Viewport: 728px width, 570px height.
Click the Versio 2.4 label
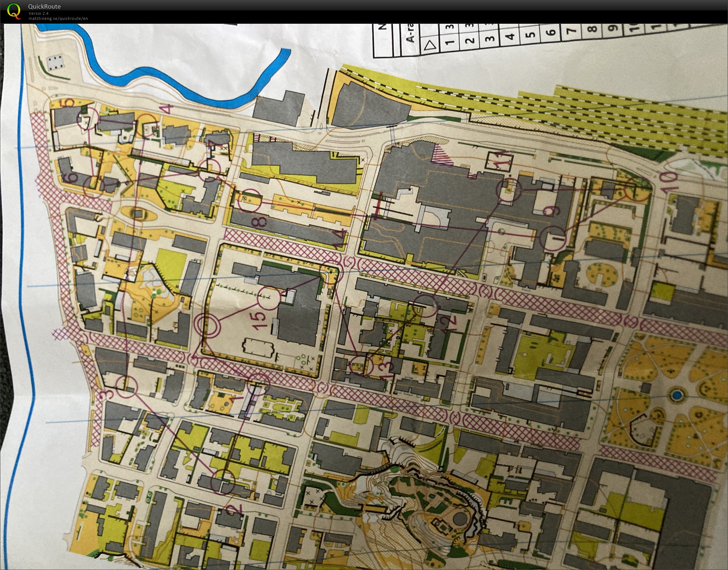38,13
